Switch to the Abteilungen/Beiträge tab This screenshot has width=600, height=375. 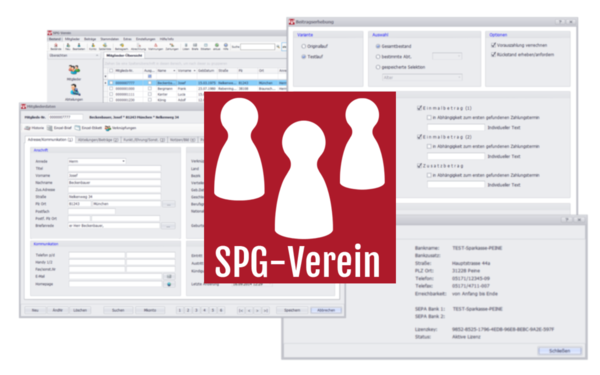pyautogui.click(x=98, y=140)
